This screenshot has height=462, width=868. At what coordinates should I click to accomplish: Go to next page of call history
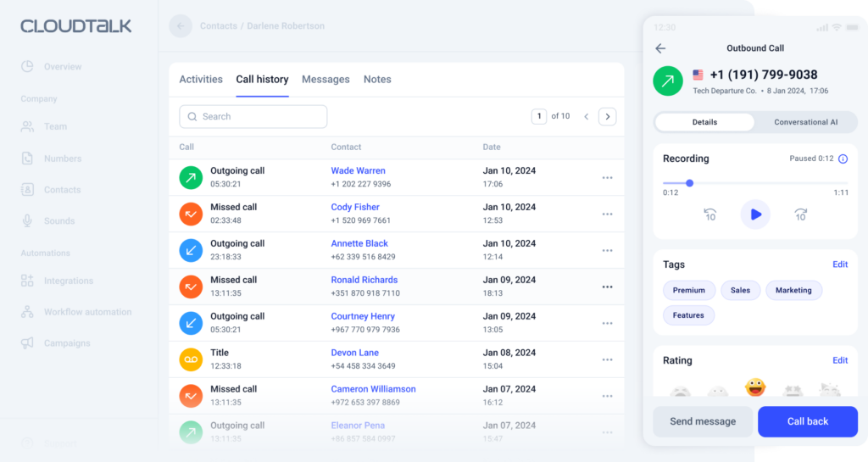click(x=607, y=116)
